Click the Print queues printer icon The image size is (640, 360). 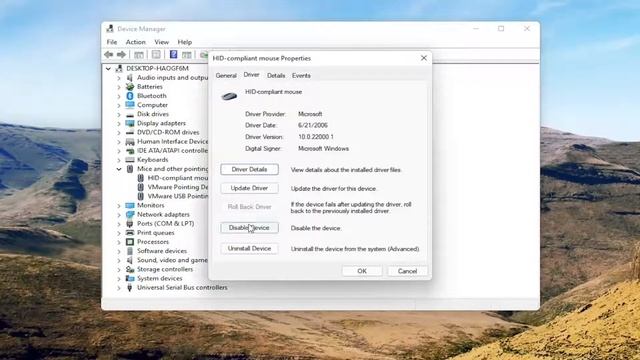point(130,233)
